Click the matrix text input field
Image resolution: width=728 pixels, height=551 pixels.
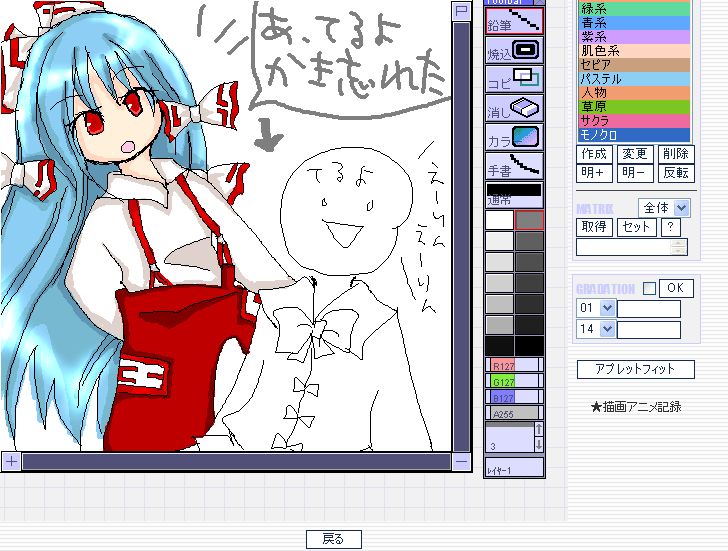(624, 247)
